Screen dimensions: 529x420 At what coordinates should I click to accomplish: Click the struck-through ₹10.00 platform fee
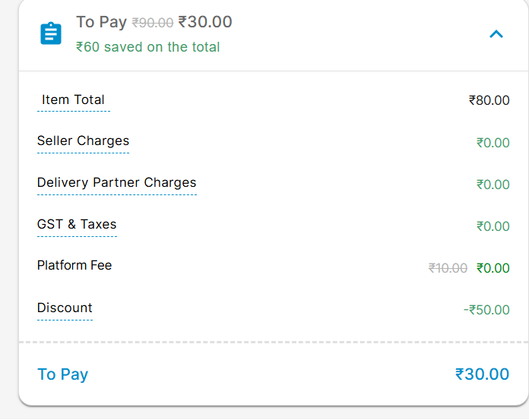coord(448,268)
